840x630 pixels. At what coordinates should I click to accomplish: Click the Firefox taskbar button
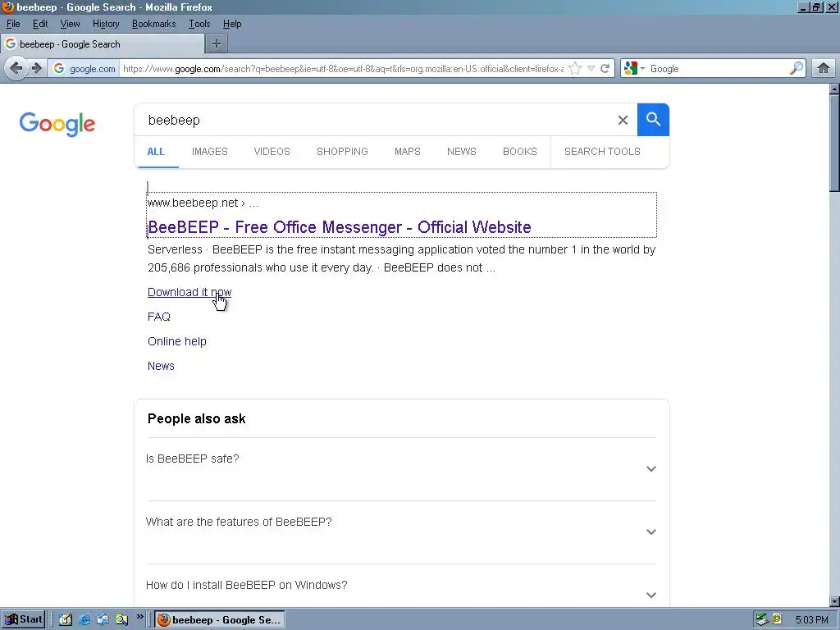[220, 620]
